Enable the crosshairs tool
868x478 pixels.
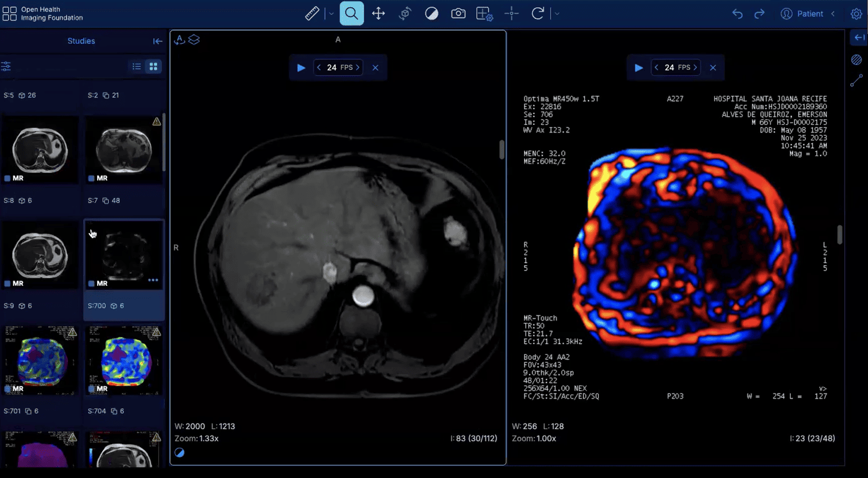click(511, 13)
